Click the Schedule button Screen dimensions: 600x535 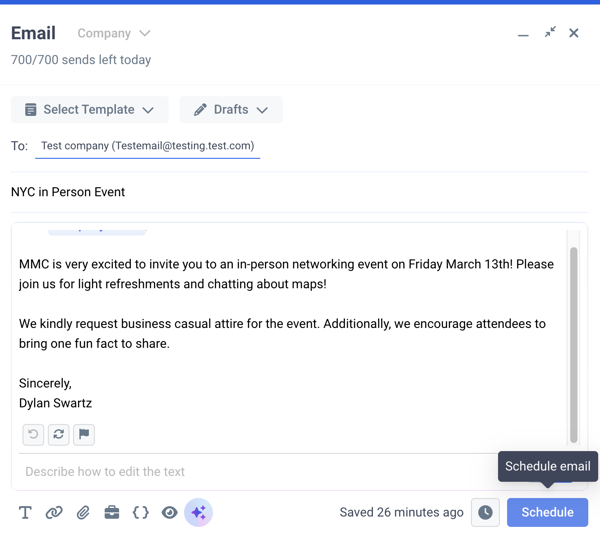pyautogui.click(x=548, y=512)
